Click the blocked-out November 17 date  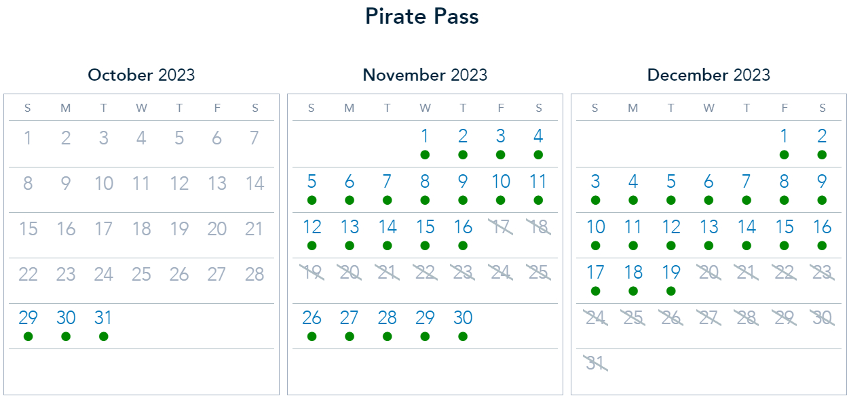501,227
